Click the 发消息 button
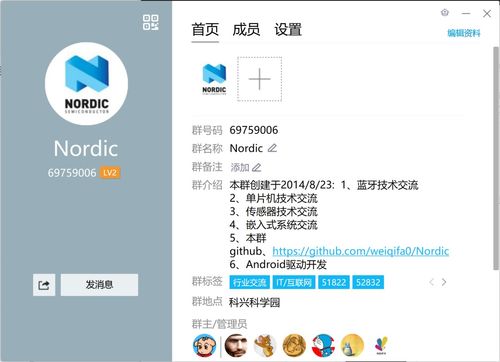 [99, 285]
